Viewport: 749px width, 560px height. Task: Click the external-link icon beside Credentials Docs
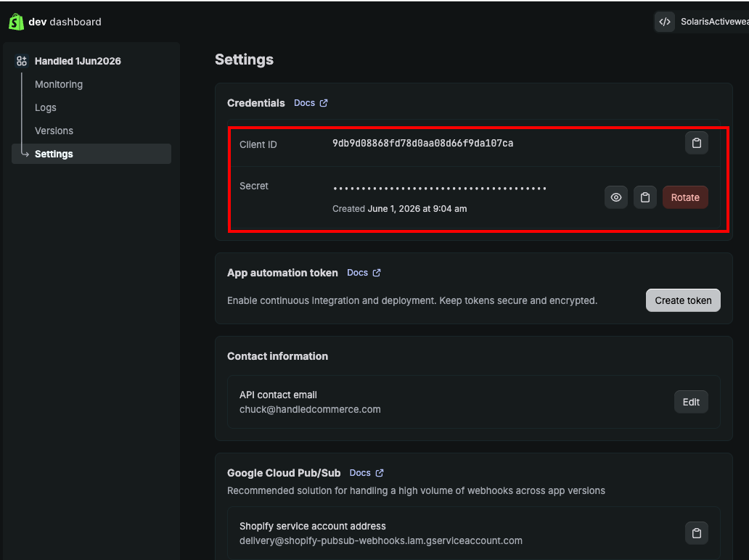[x=324, y=103]
